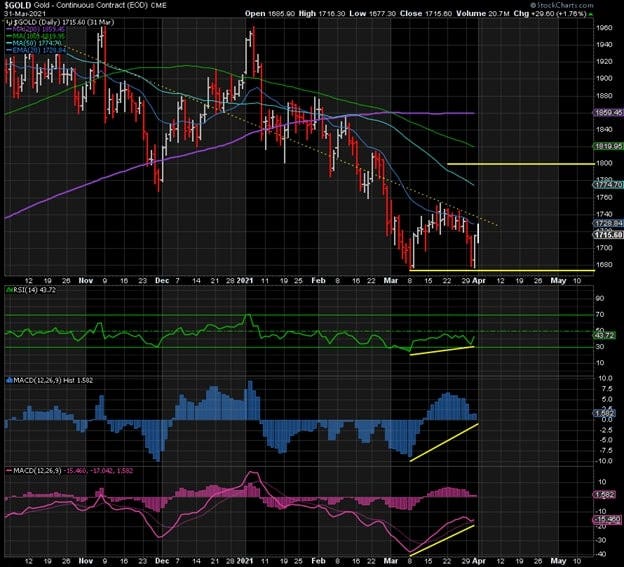Click the RSI(14) 43.72 panel label

coord(34,290)
